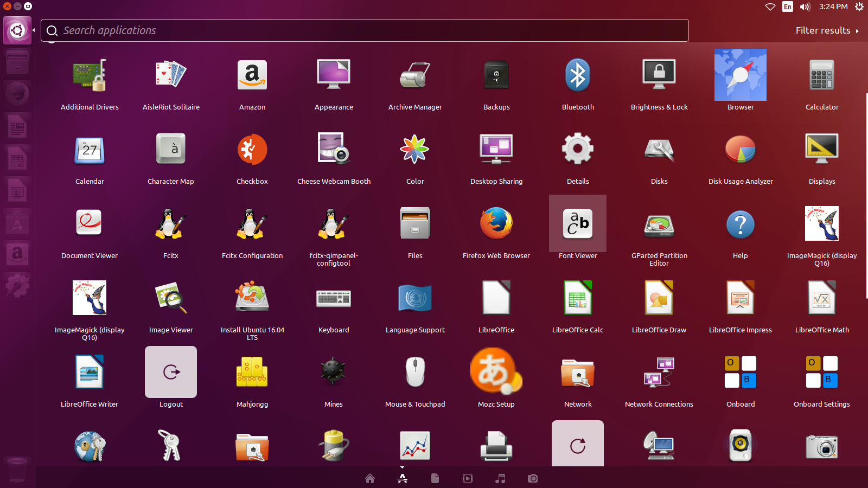
Task: Open Character Map
Action: point(171,149)
